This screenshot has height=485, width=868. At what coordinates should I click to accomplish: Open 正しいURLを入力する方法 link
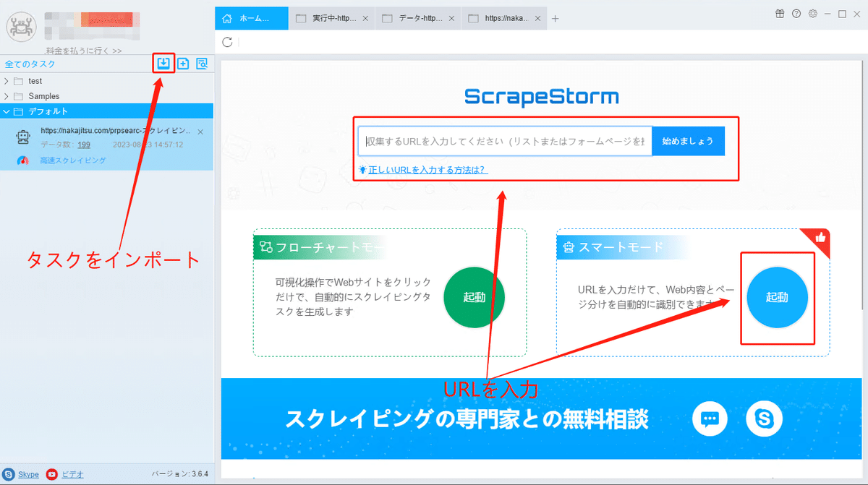pyautogui.click(x=427, y=170)
